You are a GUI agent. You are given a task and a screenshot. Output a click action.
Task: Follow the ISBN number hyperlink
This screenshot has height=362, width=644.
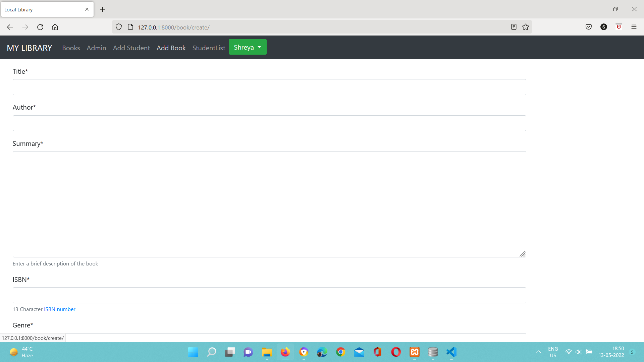click(x=60, y=309)
